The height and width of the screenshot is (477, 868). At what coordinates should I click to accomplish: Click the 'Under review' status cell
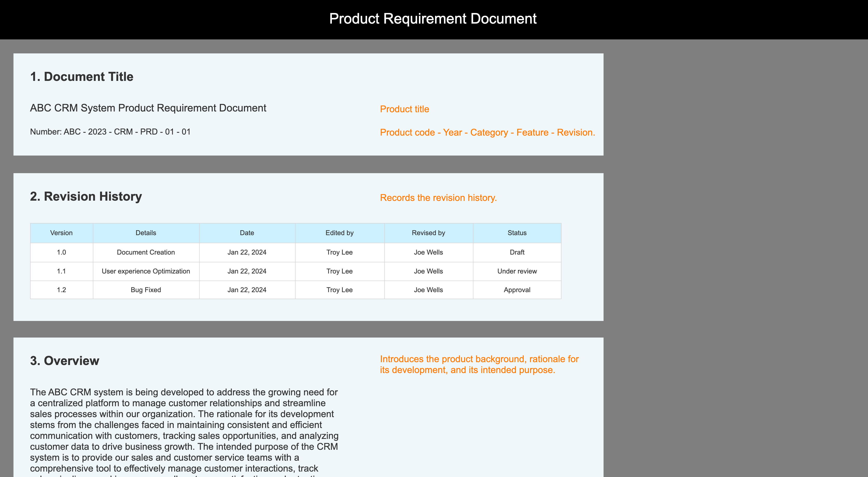517,271
